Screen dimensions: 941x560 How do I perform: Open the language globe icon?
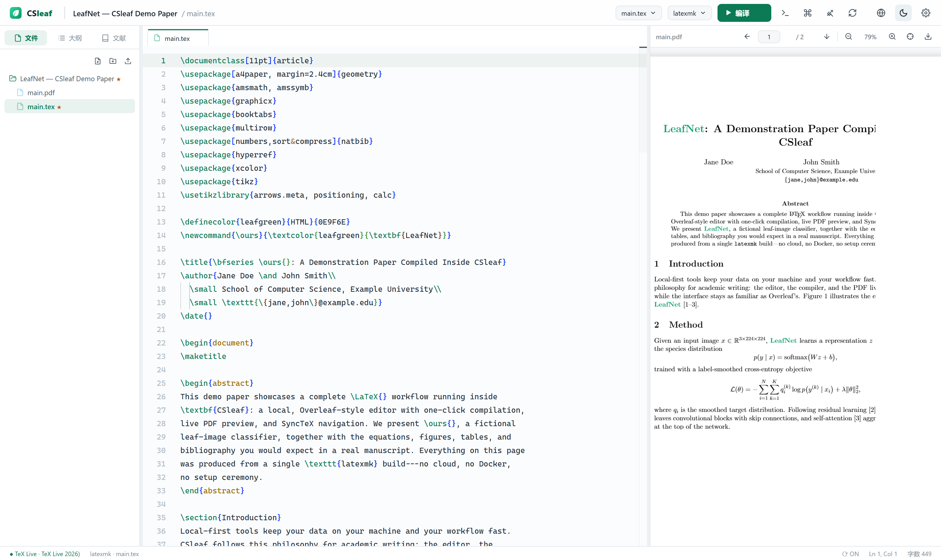881,13
